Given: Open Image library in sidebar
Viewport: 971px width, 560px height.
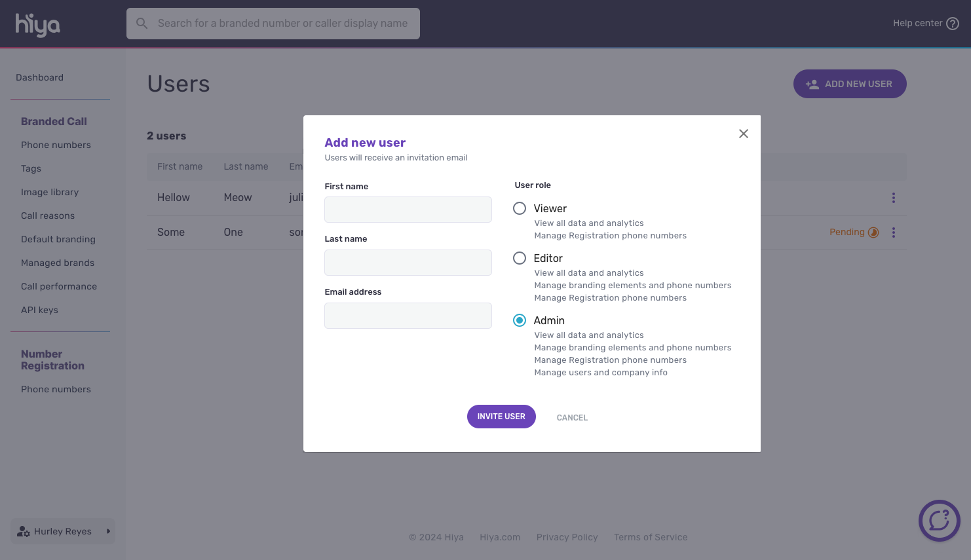Looking at the screenshot, I should click(x=50, y=192).
